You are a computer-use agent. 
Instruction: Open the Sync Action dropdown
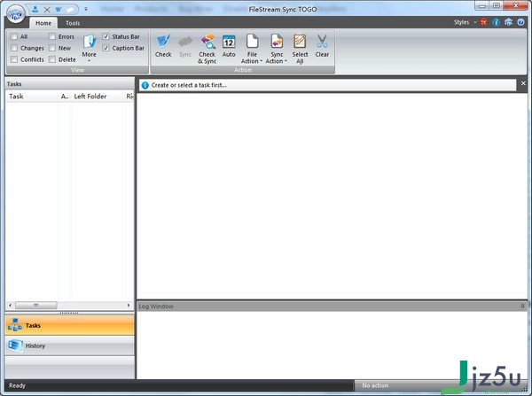pyautogui.click(x=277, y=49)
